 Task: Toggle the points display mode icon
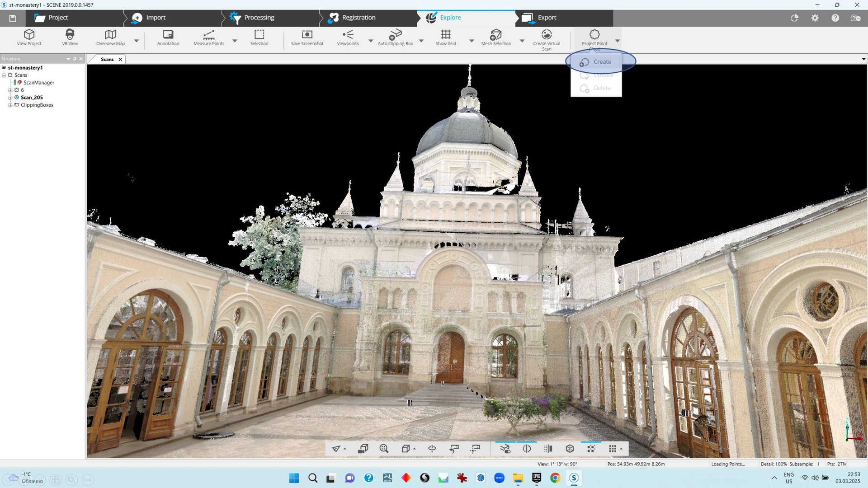click(591, 449)
